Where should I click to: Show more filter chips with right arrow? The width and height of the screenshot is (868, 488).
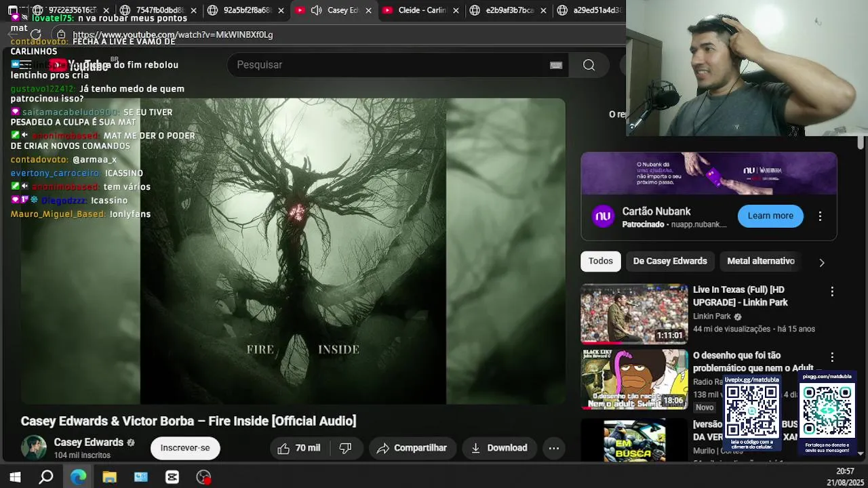[822, 262]
